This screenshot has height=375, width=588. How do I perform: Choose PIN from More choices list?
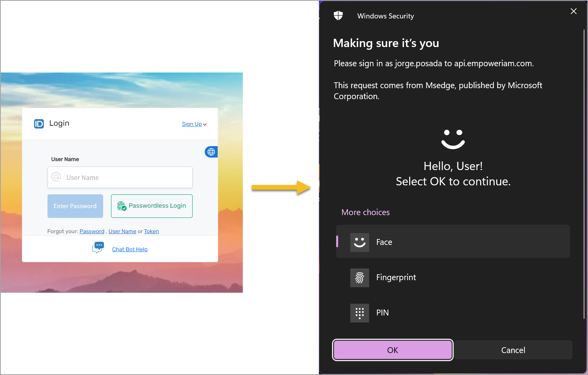(382, 313)
